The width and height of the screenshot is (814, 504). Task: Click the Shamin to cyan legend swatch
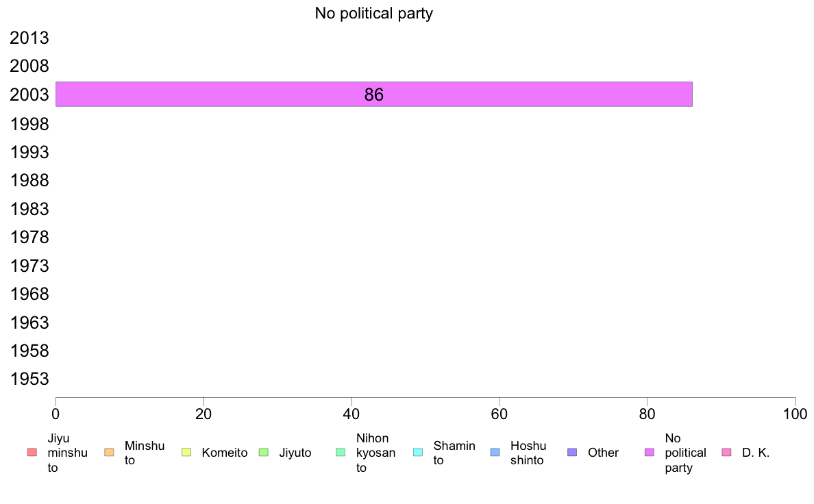click(x=418, y=453)
